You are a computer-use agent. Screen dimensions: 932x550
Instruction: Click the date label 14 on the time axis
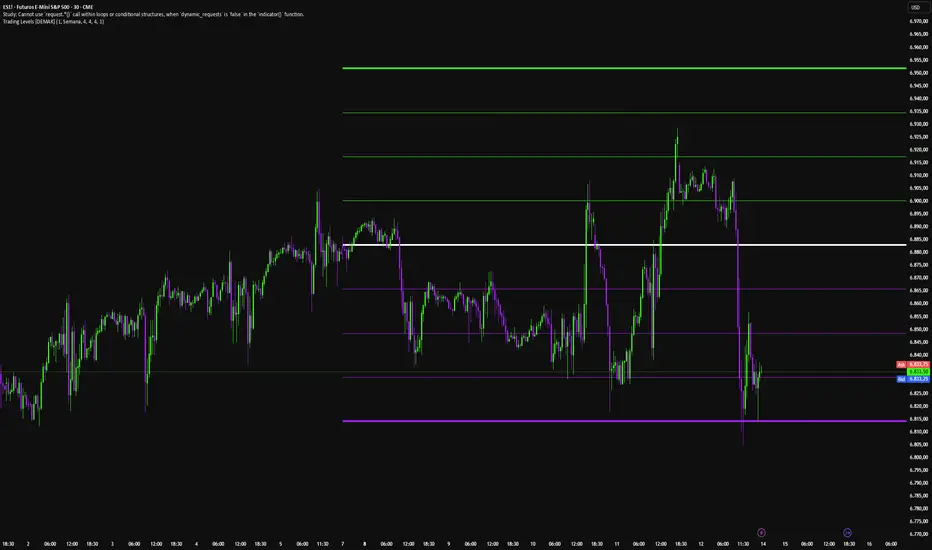pyautogui.click(x=763, y=543)
